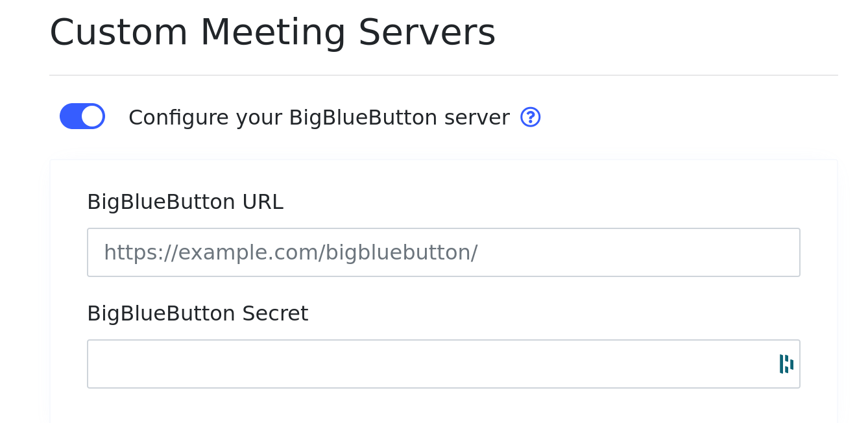Click the example.com placeholder text box
Viewport: 868px width, 423px height.
443,252
